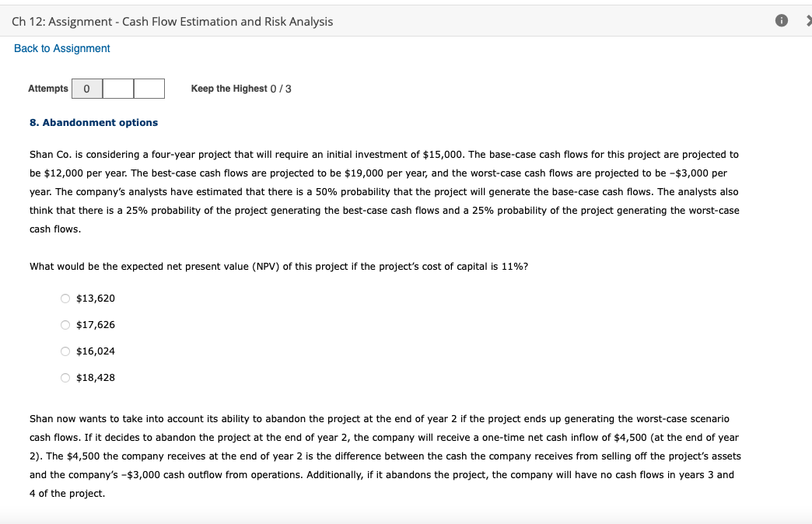This screenshot has height=524, width=812.
Task: Click the Ch 12 assignment title bar
Action: tap(171, 21)
